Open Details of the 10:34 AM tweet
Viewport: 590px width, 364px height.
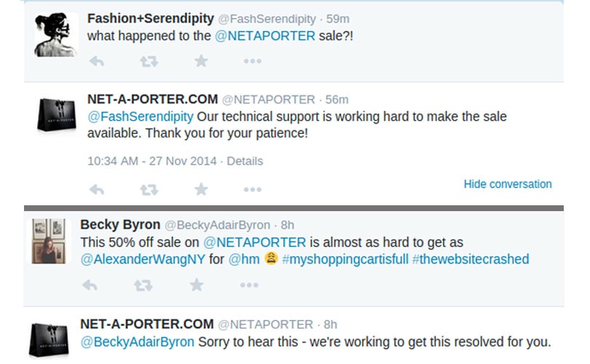(245, 161)
